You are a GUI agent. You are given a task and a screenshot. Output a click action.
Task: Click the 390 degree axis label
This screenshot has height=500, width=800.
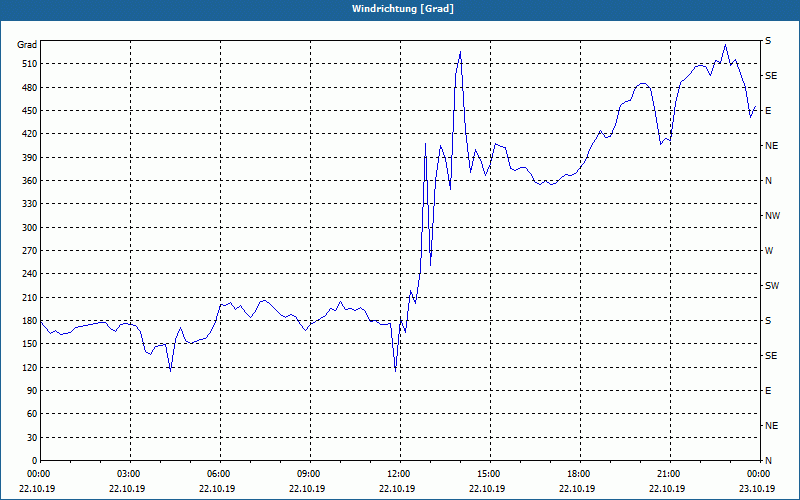pyautogui.click(x=29, y=158)
